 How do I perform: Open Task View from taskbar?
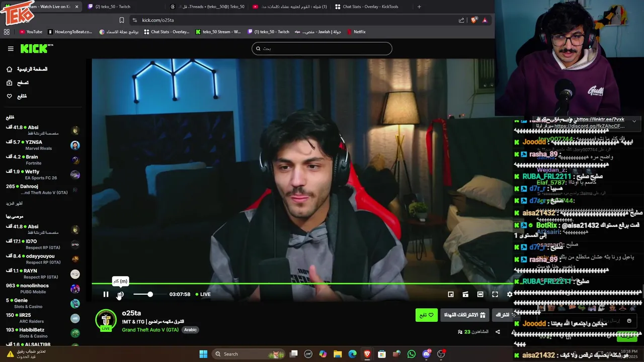pyautogui.click(x=294, y=354)
